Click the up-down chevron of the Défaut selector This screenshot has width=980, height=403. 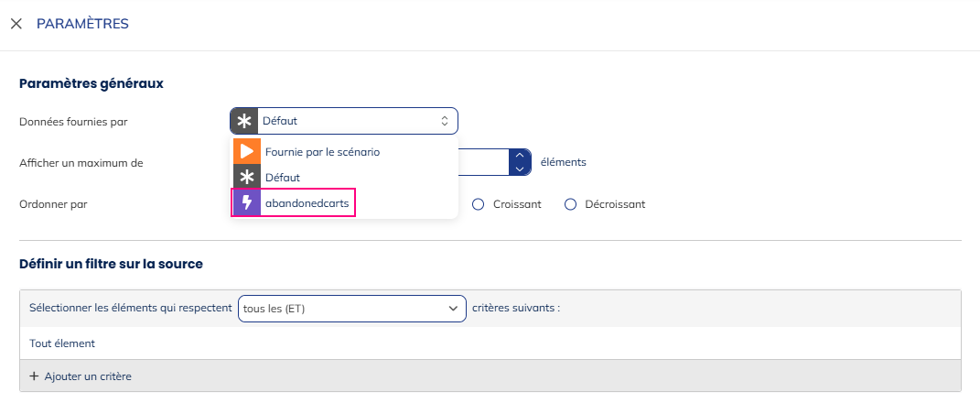coord(445,121)
